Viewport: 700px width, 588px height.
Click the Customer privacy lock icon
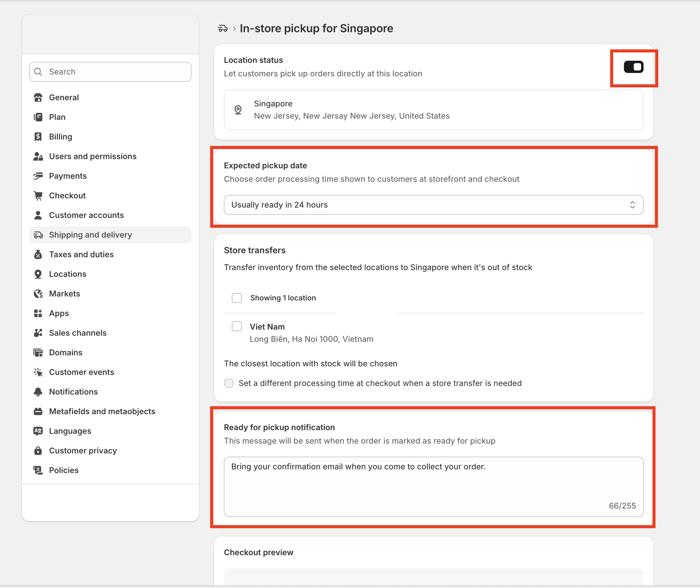tap(38, 451)
